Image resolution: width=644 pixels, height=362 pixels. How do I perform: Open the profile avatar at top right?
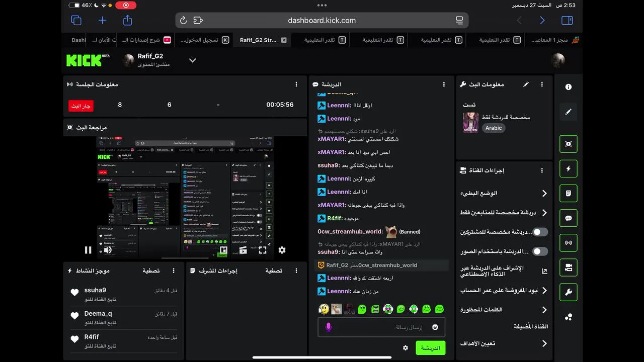[x=558, y=60]
